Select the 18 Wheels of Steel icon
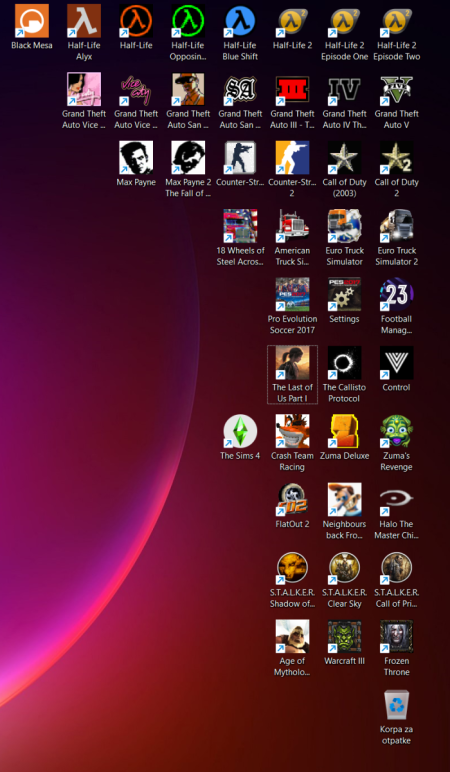This screenshot has height=772, width=450. tap(240, 226)
